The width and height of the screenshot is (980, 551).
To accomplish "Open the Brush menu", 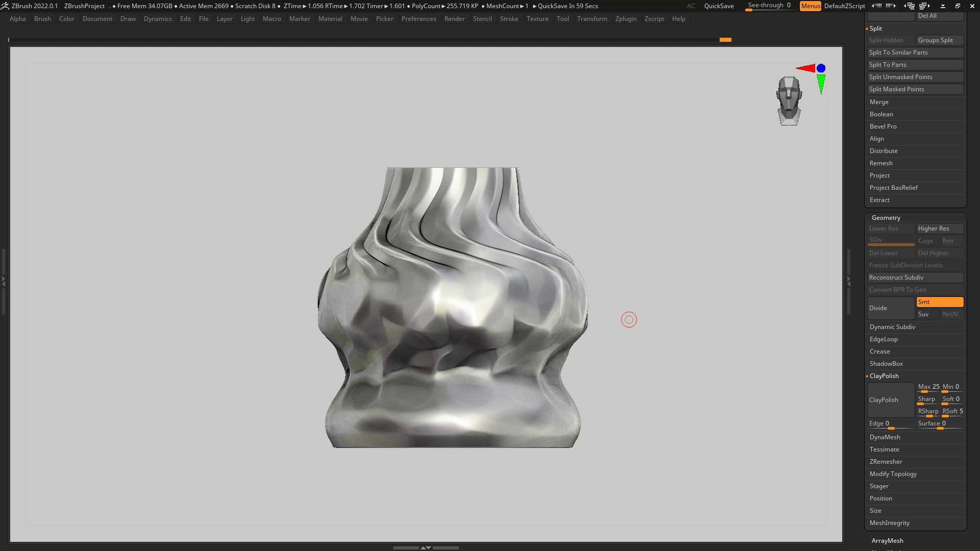I will (42, 19).
